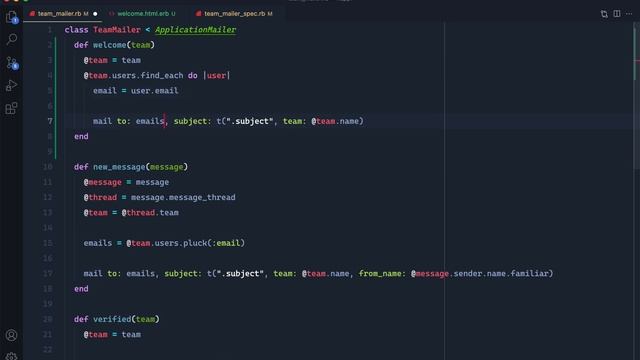
Task: Open the Explorer view in activity bar
Action: click(11, 17)
